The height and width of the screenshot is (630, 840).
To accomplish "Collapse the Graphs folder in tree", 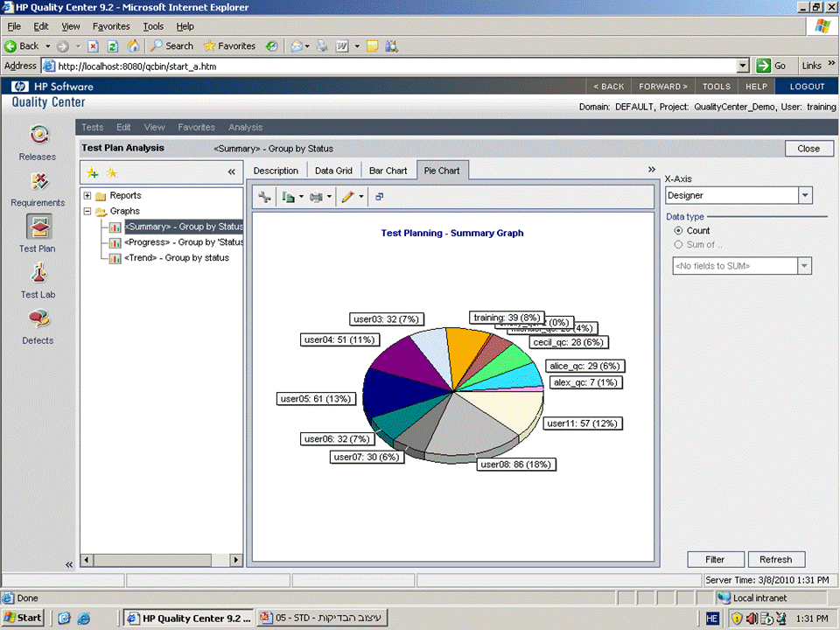I will [87, 211].
